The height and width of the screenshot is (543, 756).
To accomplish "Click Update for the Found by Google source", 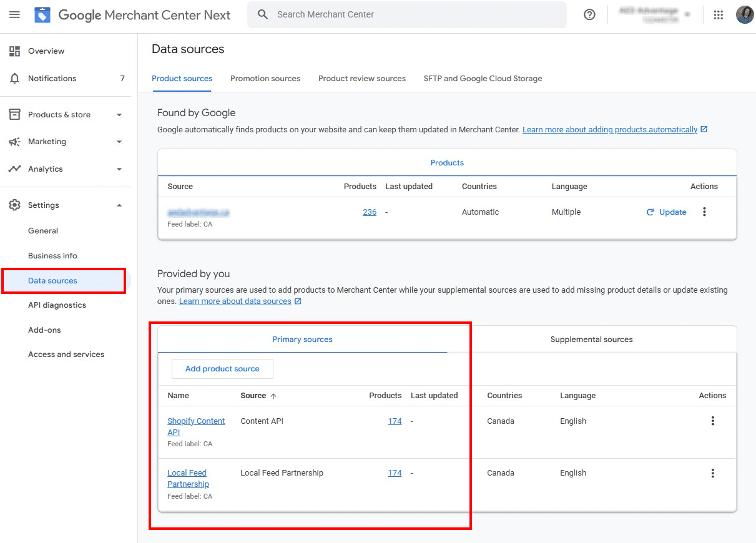I will [666, 212].
